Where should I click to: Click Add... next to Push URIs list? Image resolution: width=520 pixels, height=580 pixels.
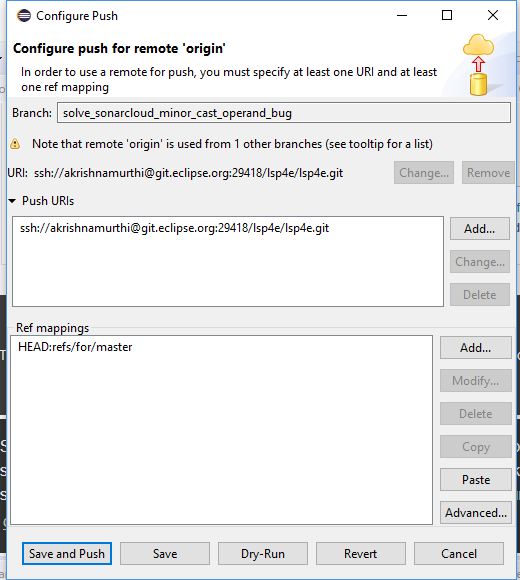pos(480,229)
